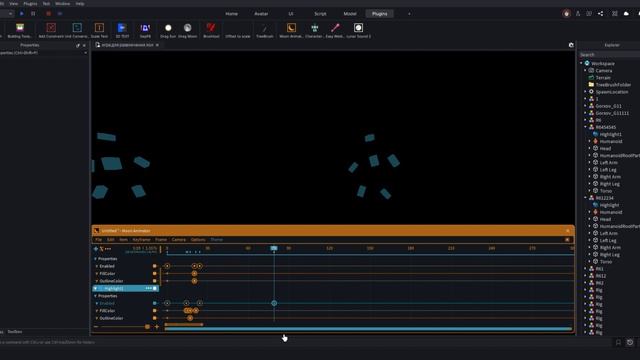Screen dimensions: 640x360
Task: Toggle the first FillColor track checkbox
Action: [154, 273]
